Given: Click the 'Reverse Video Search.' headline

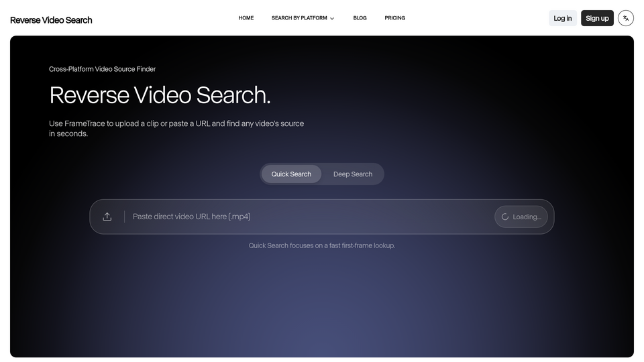Looking at the screenshot, I should pyautogui.click(x=160, y=95).
